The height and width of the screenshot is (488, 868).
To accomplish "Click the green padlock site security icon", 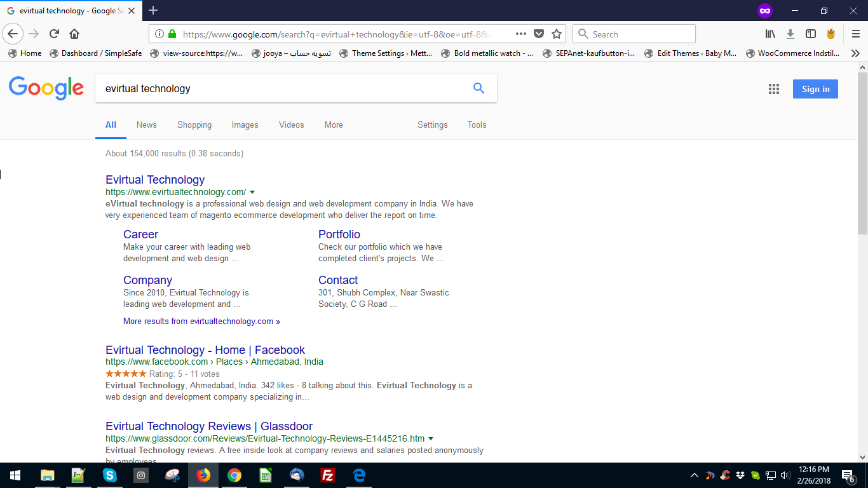I will click(x=172, y=34).
